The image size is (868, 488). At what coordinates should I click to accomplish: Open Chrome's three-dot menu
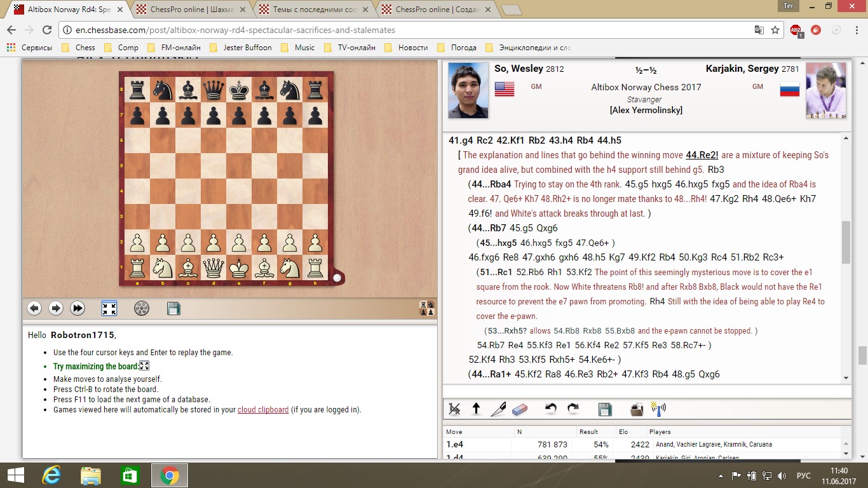pos(855,30)
